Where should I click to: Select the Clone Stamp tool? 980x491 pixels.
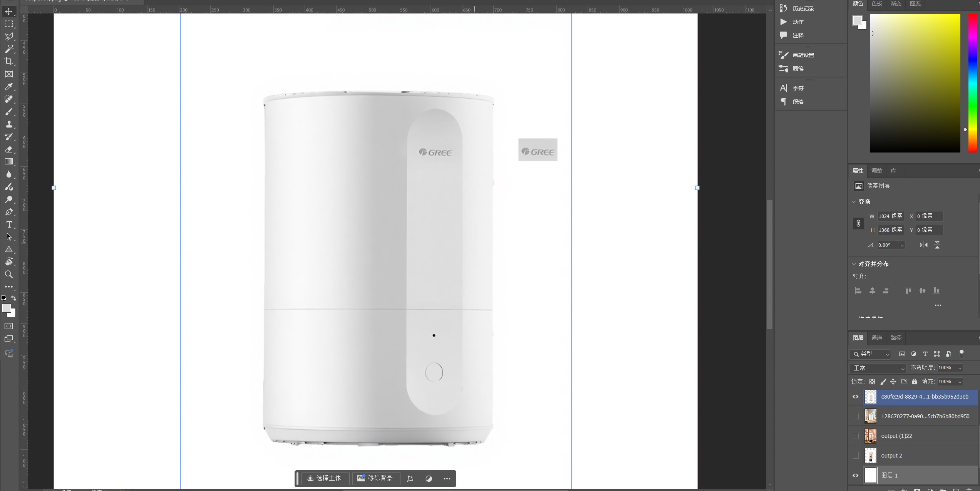pos(8,124)
